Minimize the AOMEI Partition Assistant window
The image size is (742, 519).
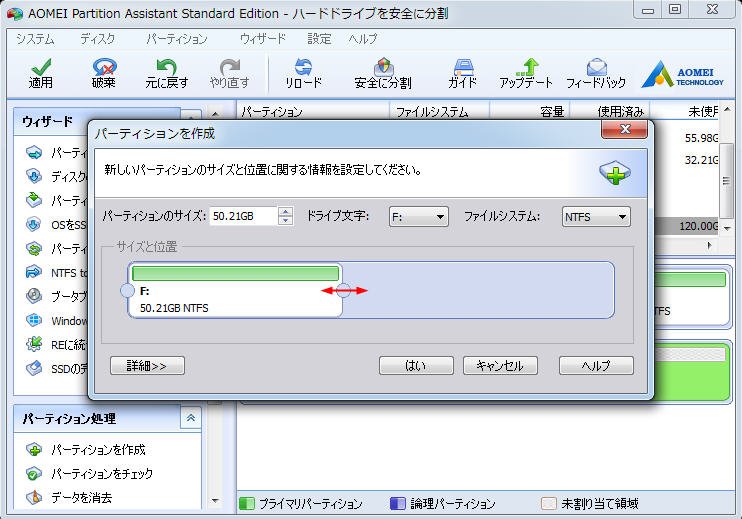[648, 10]
